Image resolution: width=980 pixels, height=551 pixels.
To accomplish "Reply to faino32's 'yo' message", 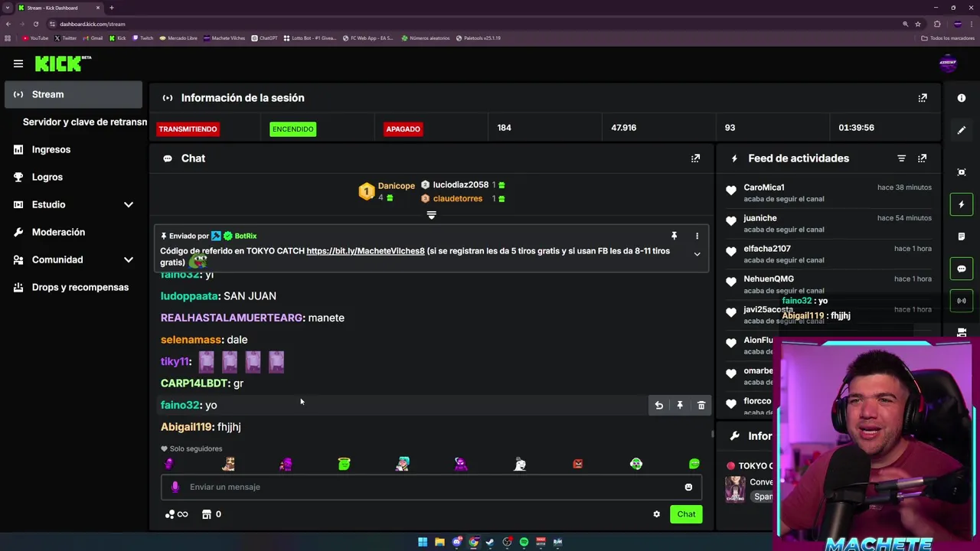I will coord(658,406).
